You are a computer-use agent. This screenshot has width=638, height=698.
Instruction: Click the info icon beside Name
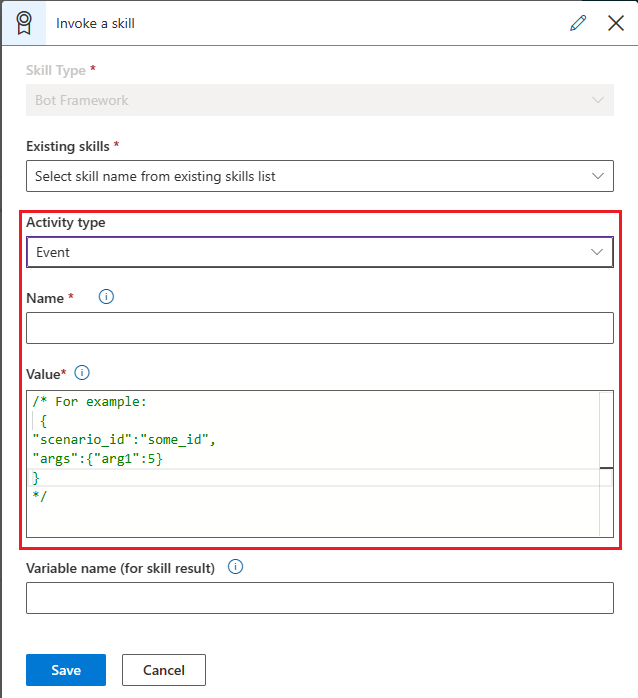[107, 297]
